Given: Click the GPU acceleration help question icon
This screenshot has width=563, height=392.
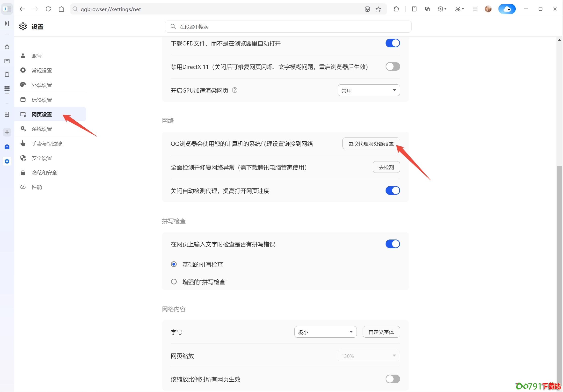Looking at the screenshot, I should (235, 90).
